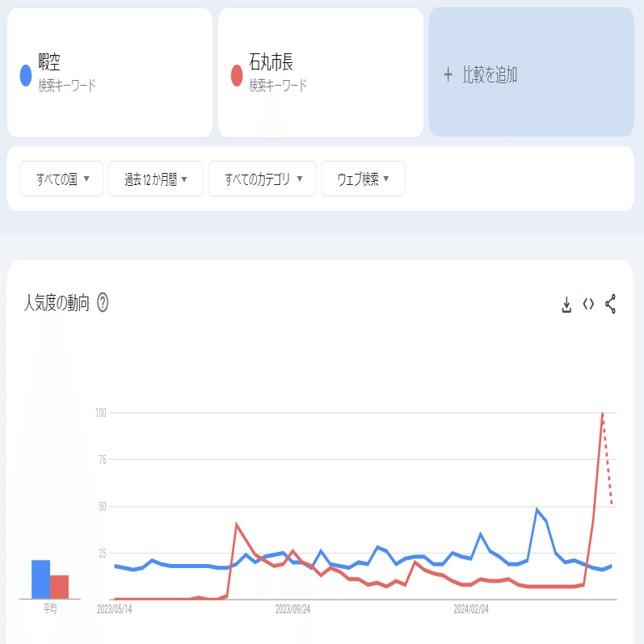
Task: Open the すべての国 region dropdown
Action: pos(61,179)
